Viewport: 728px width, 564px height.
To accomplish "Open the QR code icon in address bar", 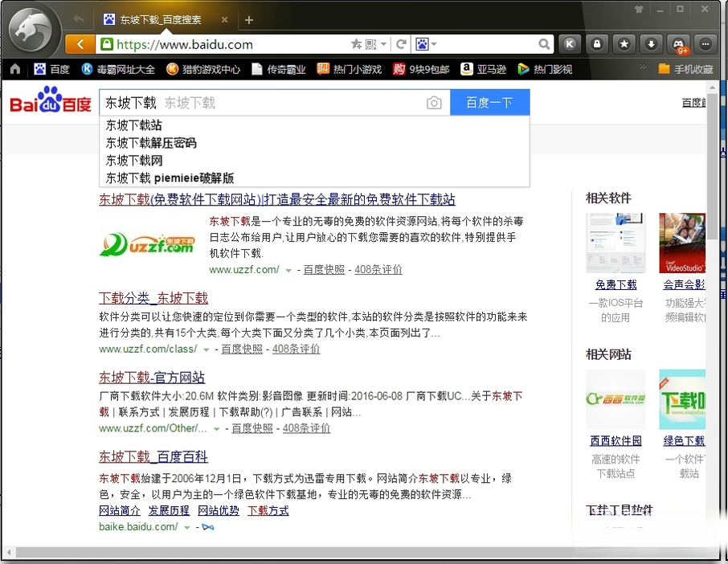I will pyautogui.click(x=370, y=44).
